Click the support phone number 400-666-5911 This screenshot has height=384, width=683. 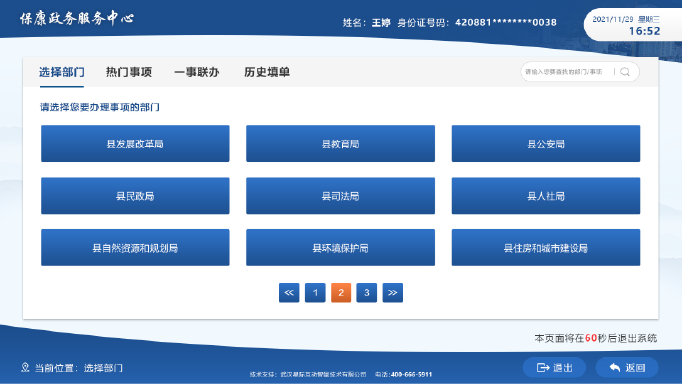(411, 374)
